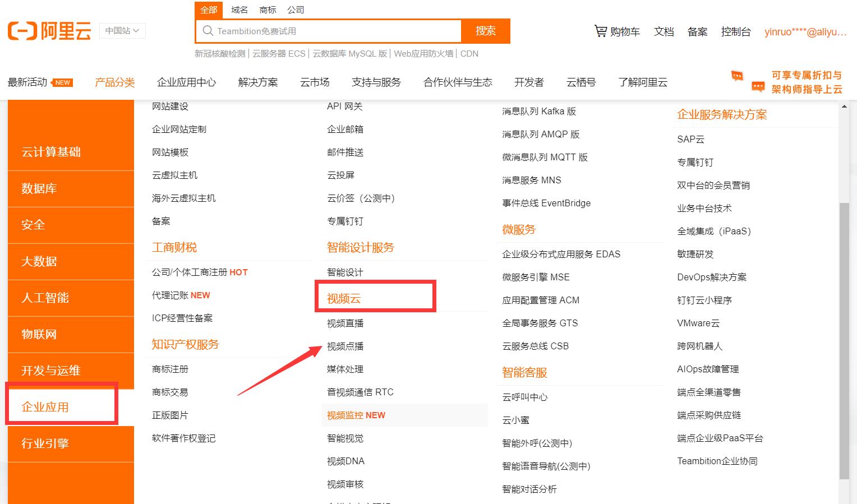Select the 全部 search tab
Image resolution: width=857 pixels, height=504 pixels.
209,10
